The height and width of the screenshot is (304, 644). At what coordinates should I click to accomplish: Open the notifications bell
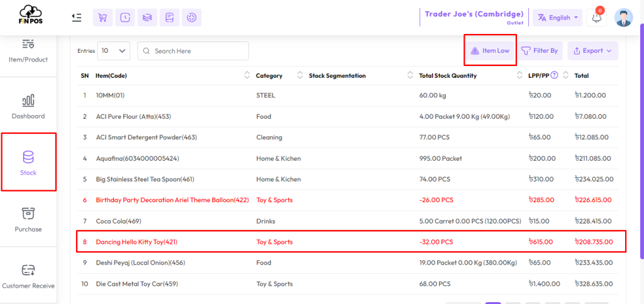596,17
